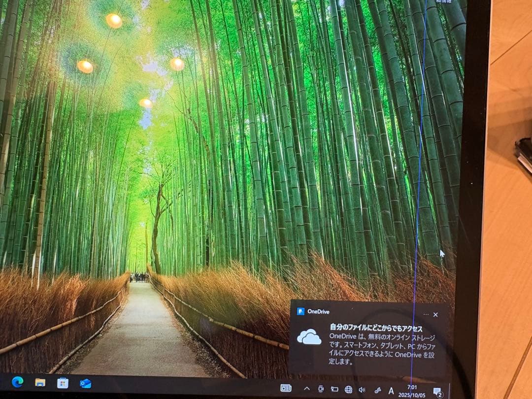Toggle IME input mode 'A' indicator
This screenshot has width=532, height=399.
tap(391, 391)
